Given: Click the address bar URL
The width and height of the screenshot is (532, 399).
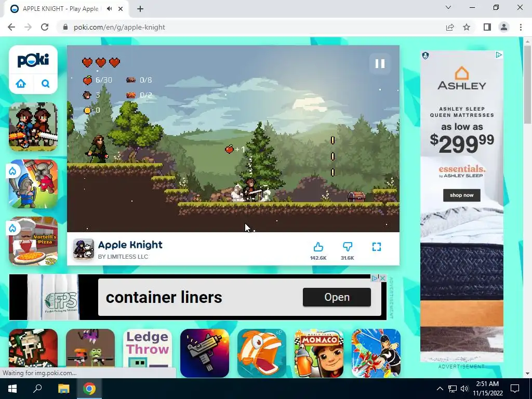Looking at the screenshot, I should click(119, 27).
